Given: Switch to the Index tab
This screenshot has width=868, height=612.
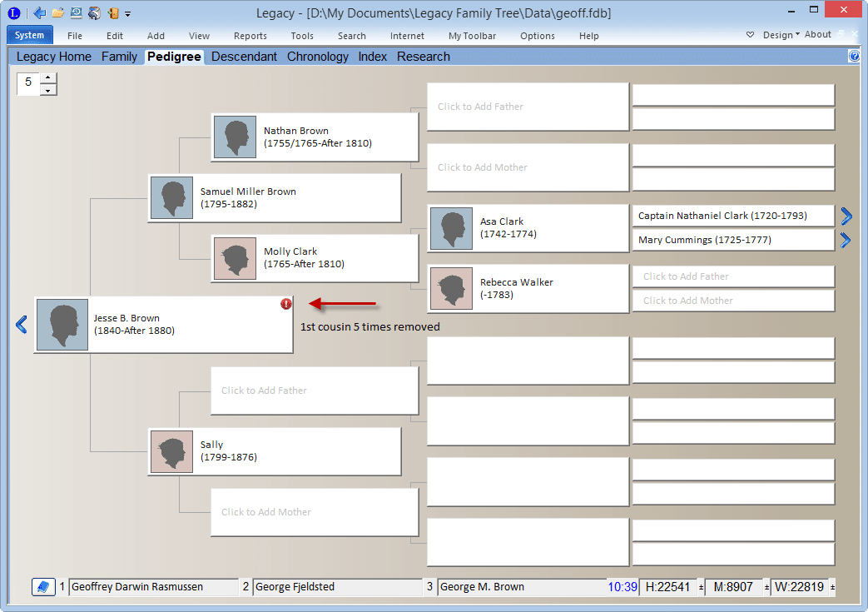Looking at the screenshot, I should pyautogui.click(x=373, y=57).
